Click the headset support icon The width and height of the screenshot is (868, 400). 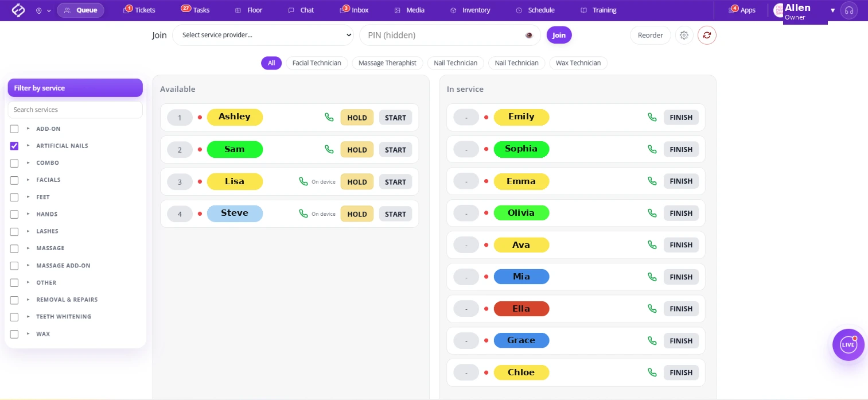coord(848,10)
